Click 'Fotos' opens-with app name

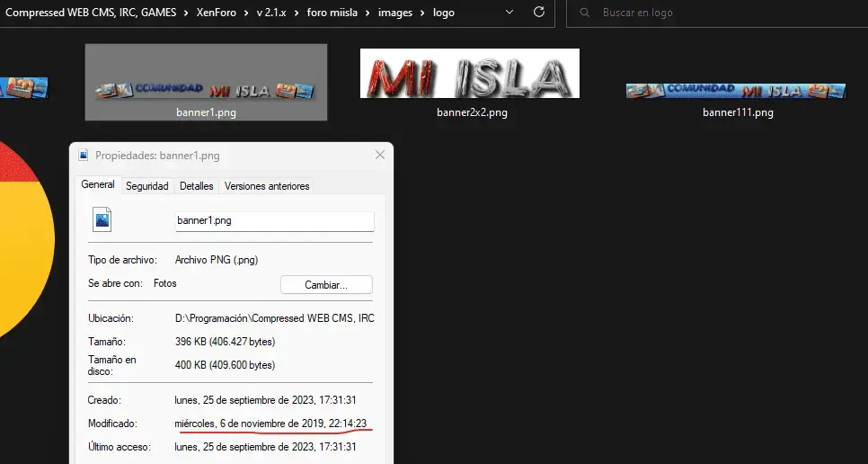point(165,283)
